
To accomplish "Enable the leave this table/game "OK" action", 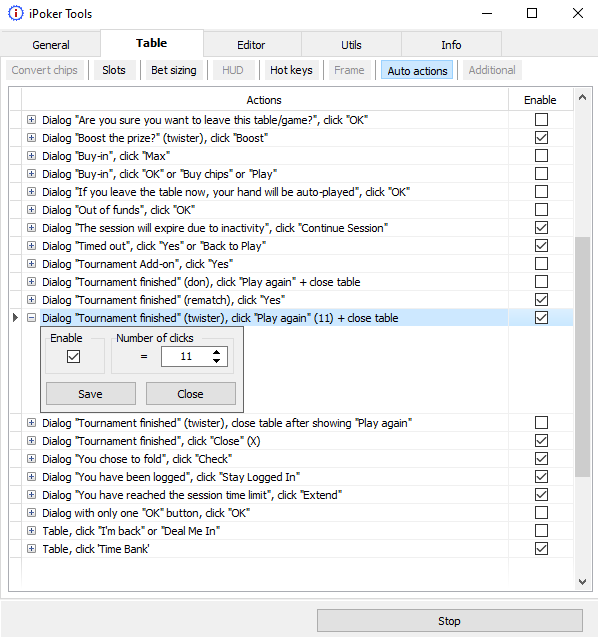I will [x=541, y=120].
